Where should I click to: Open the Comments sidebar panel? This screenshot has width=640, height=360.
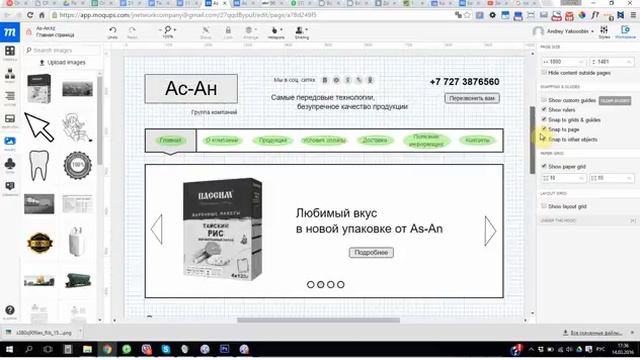click(10, 188)
